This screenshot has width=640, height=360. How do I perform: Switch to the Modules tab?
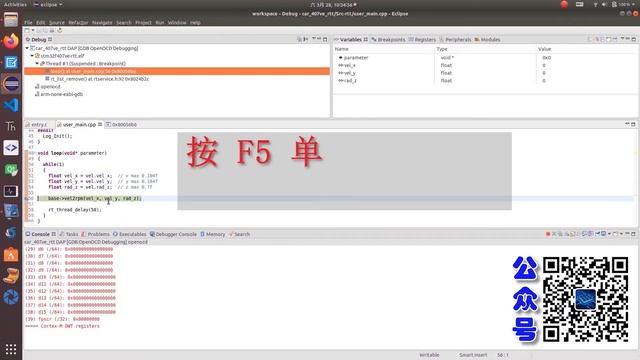(x=487, y=40)
